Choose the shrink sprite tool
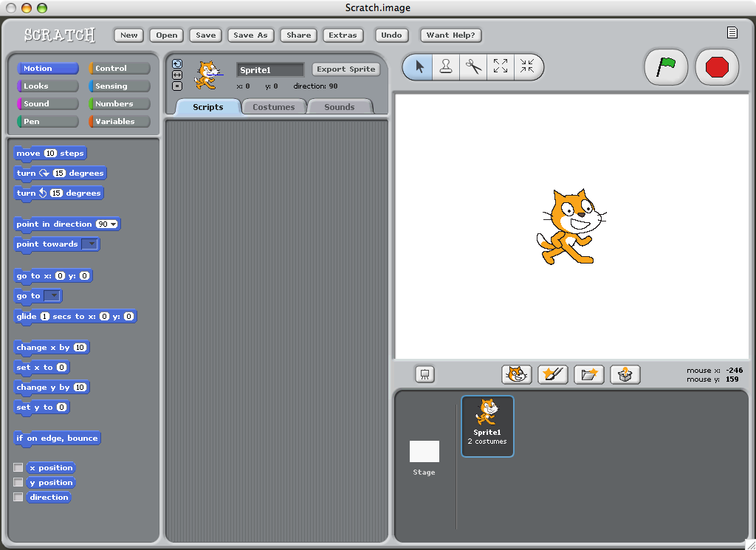 pos(527,66)
